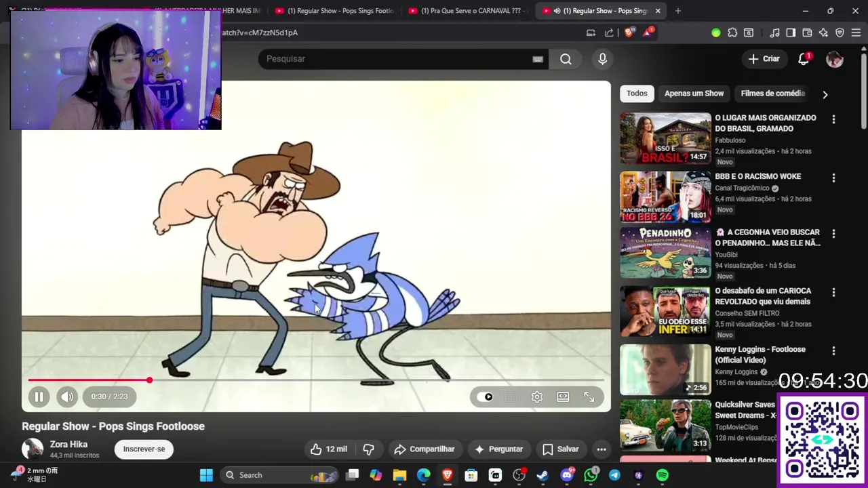Open video player settings gear
The height and width of the screenshot is (488, 868).
536,397
